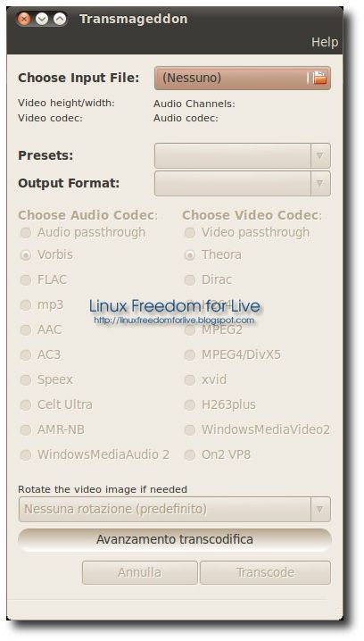
Task: Click the window minimize arrow button
Action: point(42,19)
